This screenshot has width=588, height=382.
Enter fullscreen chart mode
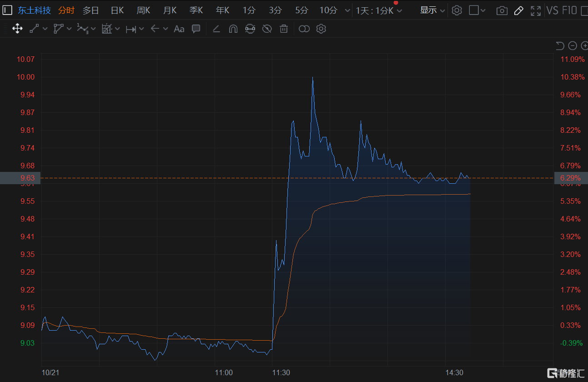[536, 10]
